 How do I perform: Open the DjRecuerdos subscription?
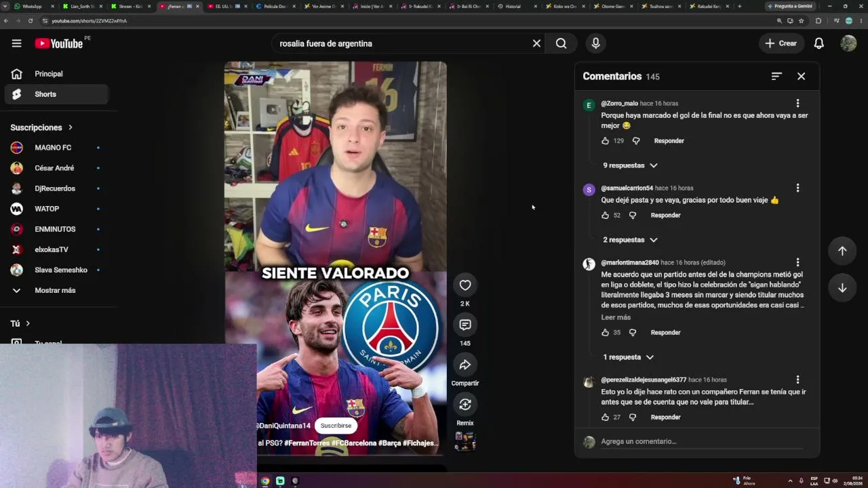coord(57,188)
